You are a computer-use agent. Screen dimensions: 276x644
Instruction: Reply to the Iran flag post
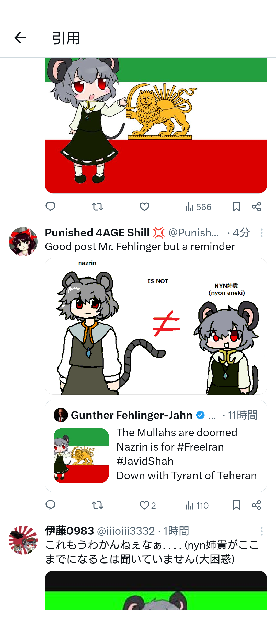(50, 206)
